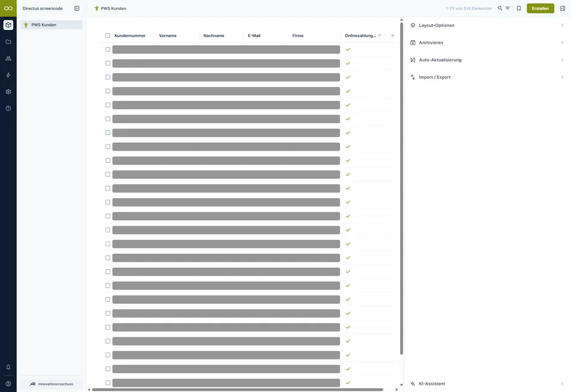The width and height of the screenshot is (571, 392).
Task: Check the fourth table row's checkbox
Action: (x=108, y=91)
